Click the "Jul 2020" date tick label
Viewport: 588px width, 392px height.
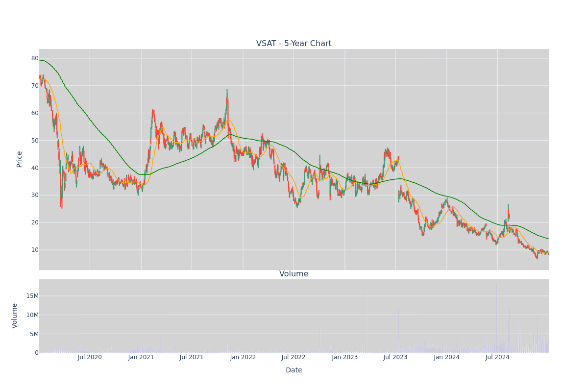point(90,357)
